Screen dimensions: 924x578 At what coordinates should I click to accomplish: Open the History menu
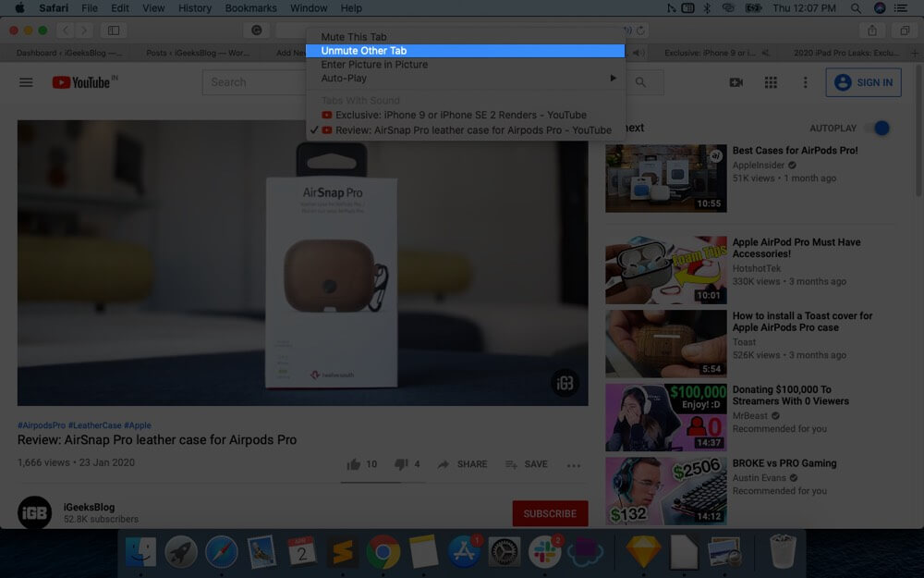click(x=194, y=8)
